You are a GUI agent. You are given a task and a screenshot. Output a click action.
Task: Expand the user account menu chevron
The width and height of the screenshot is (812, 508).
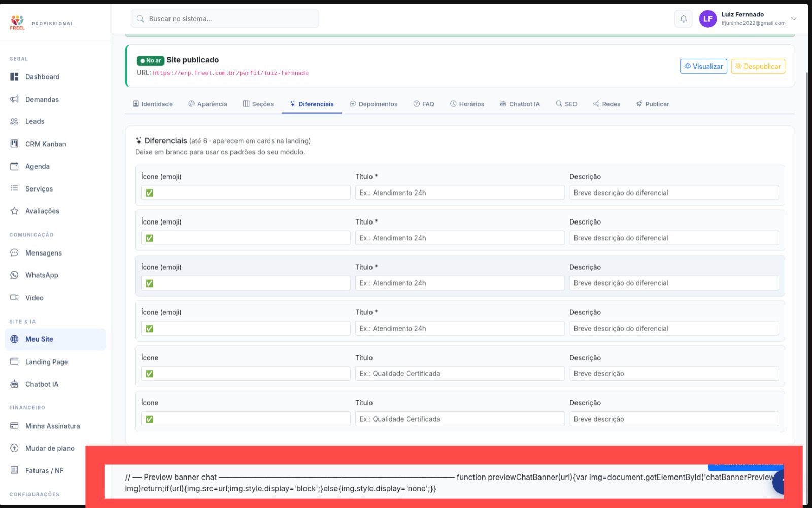pos(794,19)
